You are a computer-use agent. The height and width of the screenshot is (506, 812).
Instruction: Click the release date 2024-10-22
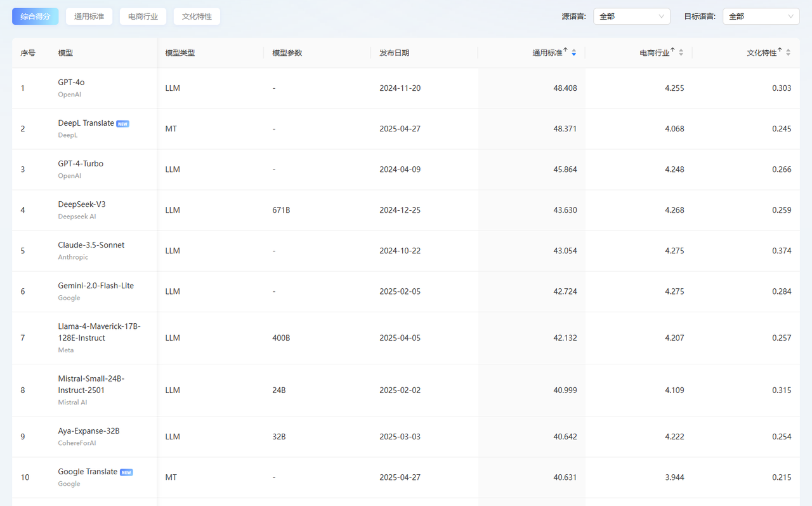pos(400,251)
